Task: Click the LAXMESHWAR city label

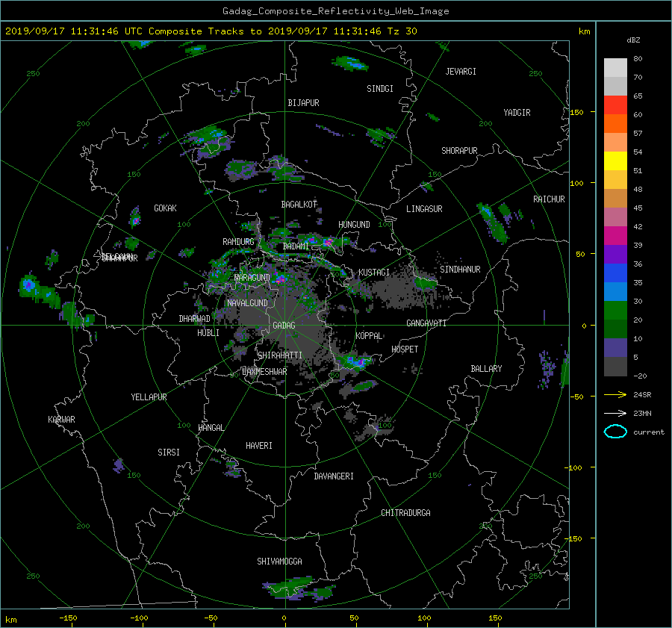Action: pyautogui.click(x=264, y=372)
